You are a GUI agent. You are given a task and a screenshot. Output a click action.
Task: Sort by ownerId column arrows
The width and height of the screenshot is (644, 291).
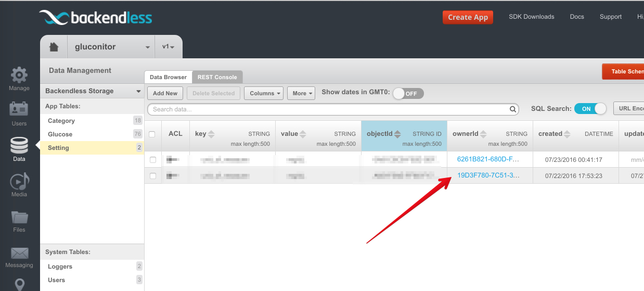(x=483, y=134)
